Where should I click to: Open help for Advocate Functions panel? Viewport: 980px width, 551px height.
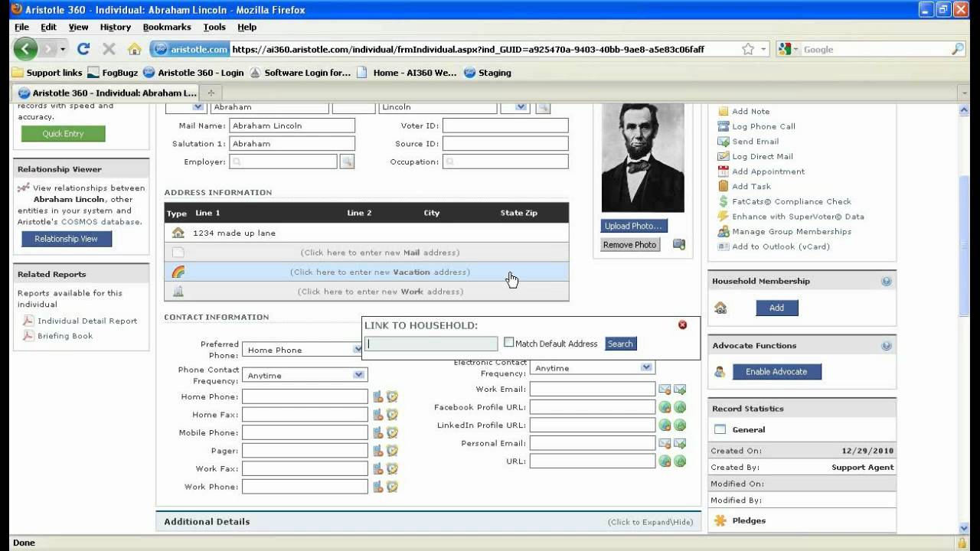point(887,346)
